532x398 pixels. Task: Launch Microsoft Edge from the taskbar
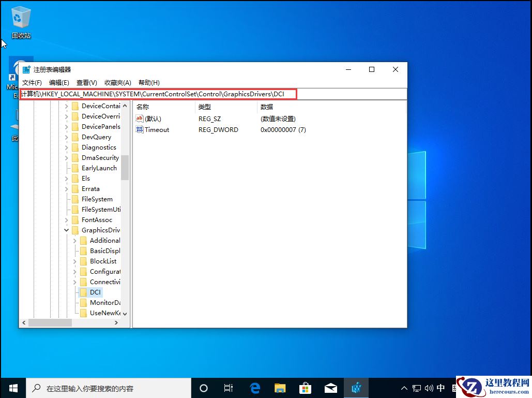coord(254,388)
